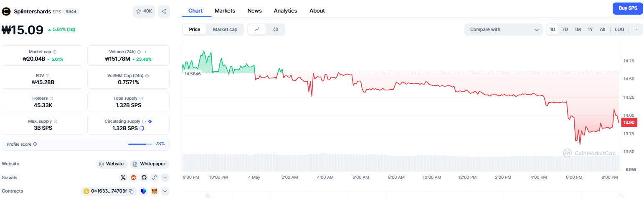Open the X (Twitter) social link
Viewport: 644px width, 198px height.
pos(123,177)
